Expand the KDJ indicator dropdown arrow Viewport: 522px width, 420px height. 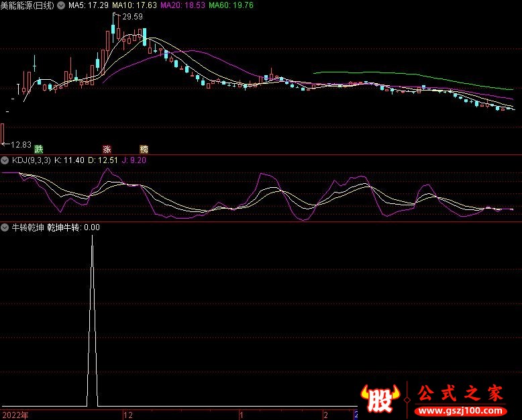(x=5, y=160)
